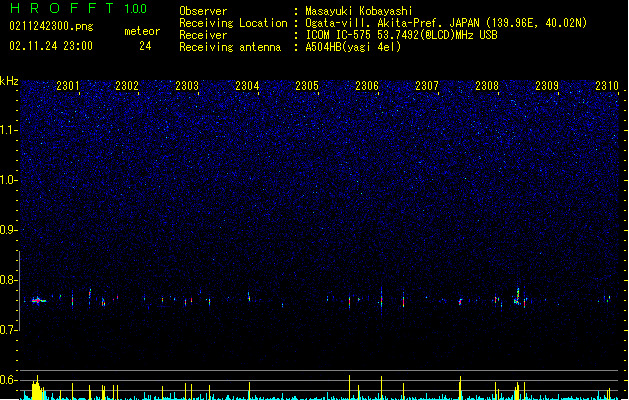
Task: Click the 0.6 kHz frequency label
Action: [x=9, y=380]
